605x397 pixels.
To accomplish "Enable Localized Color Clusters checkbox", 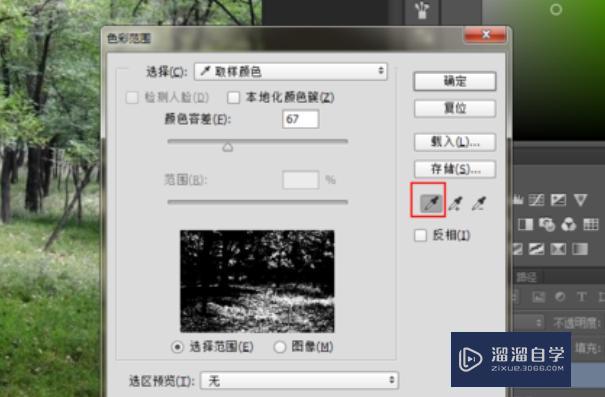I will click(233, 97).
